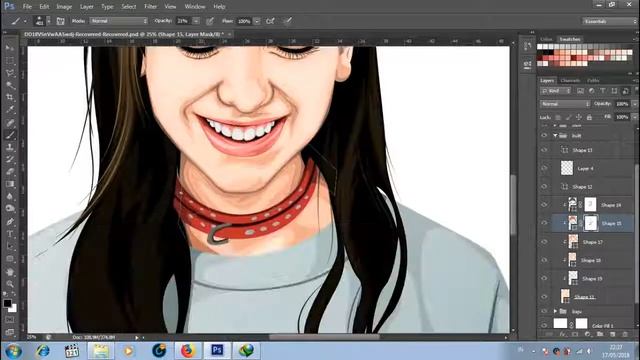640x360 pixels.
Task: Select the Eraser tool
Action: point(10,172)
